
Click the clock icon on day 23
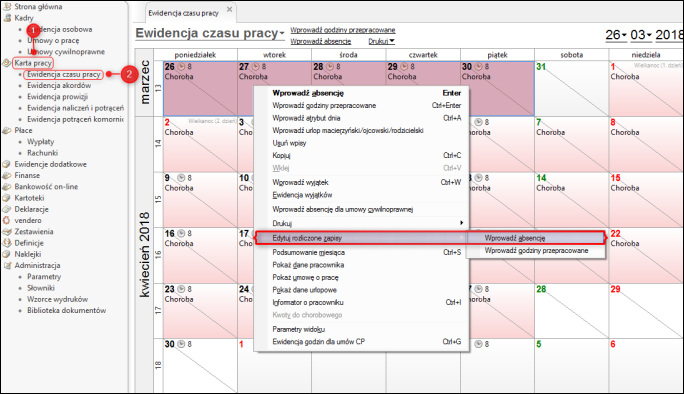(x=181, y=289)
